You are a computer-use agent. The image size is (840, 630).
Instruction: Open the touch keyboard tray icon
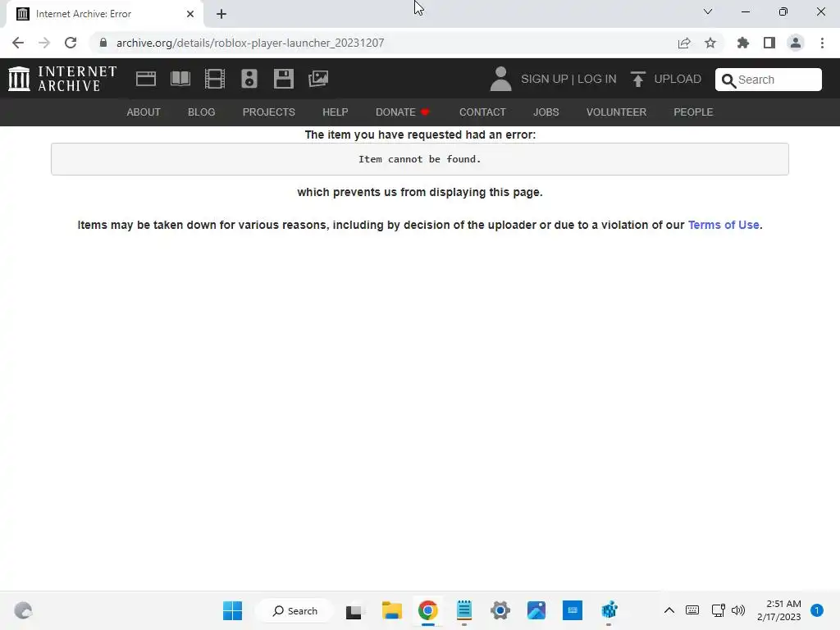(x=692, y=610)
